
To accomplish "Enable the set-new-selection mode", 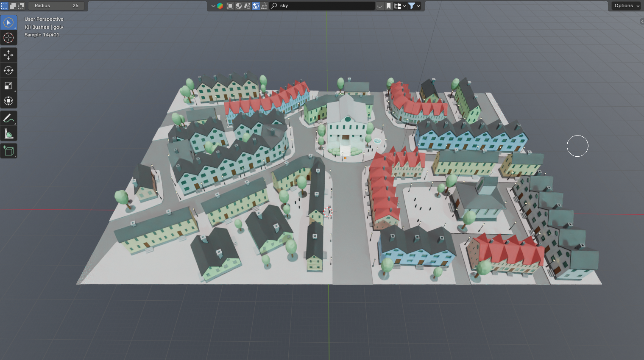I will coord(4,6).
